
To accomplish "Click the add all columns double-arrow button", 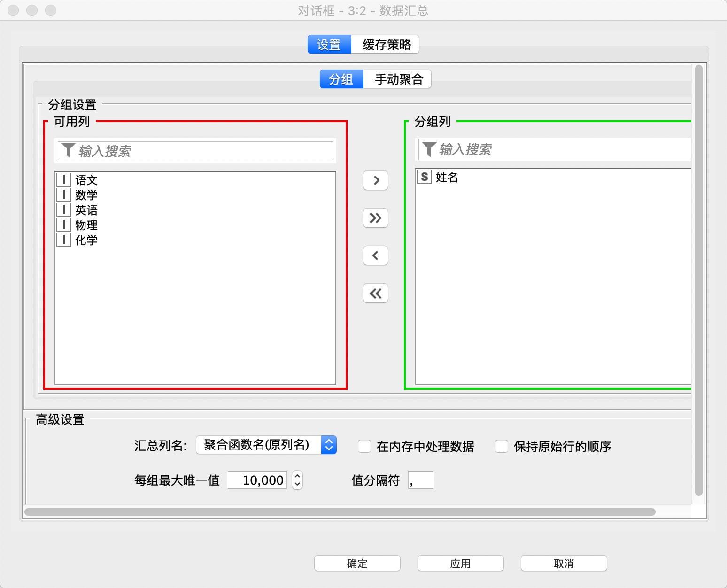I will pyautogui.click(x=376, y=218).
